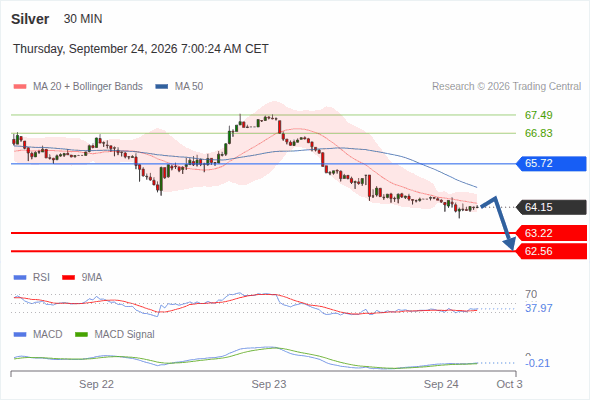This screenshot has width=590, height=400.
Task: Click the Oct 3 date axis label
Action: [x=509, y=385]
